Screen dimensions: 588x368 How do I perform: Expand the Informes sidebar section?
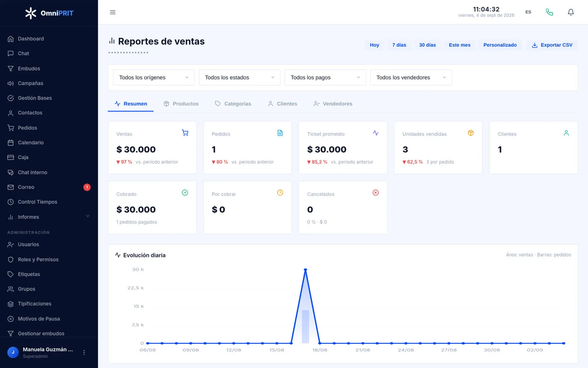[49, 217]
